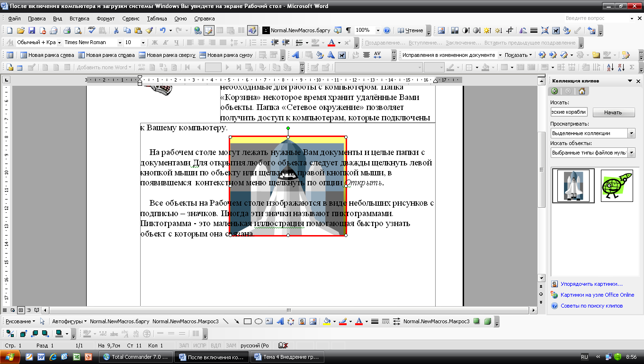
Task: Open 'Советы по поиску клипов' link
Action: 591,306
